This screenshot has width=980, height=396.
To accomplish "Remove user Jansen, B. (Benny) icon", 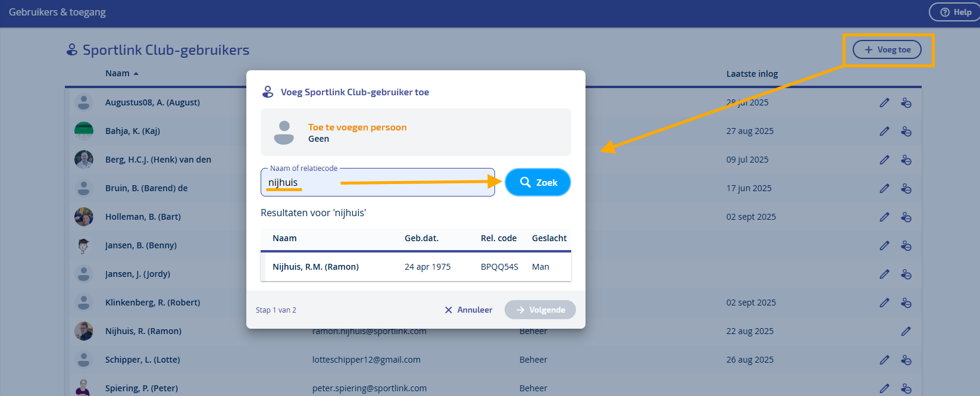I will (906, 245).
